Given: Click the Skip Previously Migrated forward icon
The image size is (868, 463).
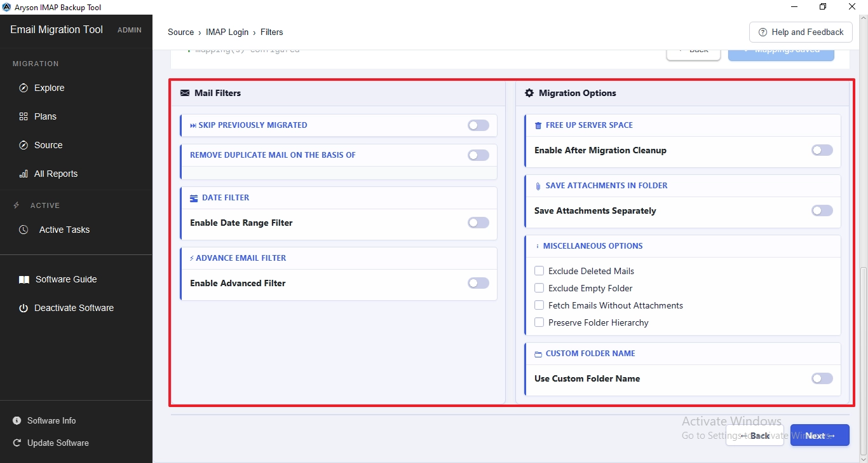Looking at the screenshot, I should coord(193,125).
